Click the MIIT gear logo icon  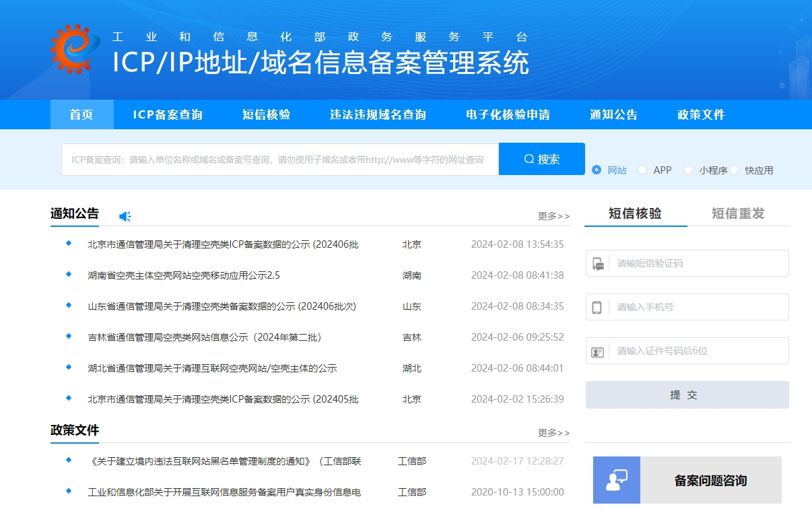point(75,48)
